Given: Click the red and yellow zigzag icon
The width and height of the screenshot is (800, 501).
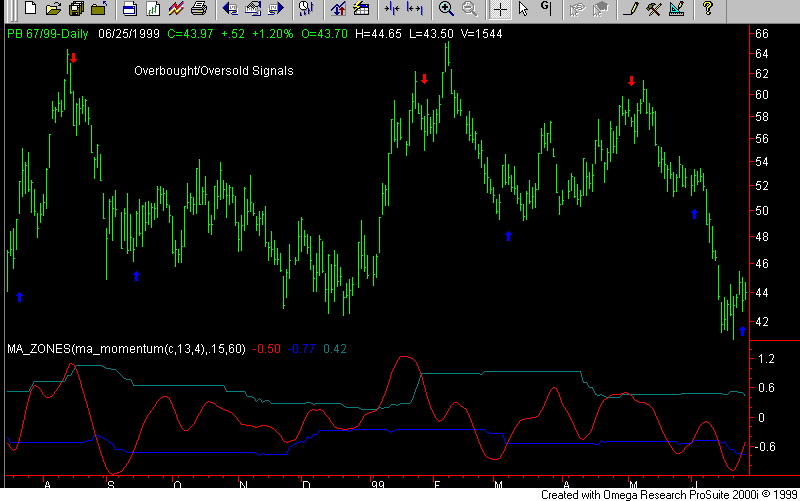Looking at the screenshot, I should pyautogui.click(x=176, y=8).
